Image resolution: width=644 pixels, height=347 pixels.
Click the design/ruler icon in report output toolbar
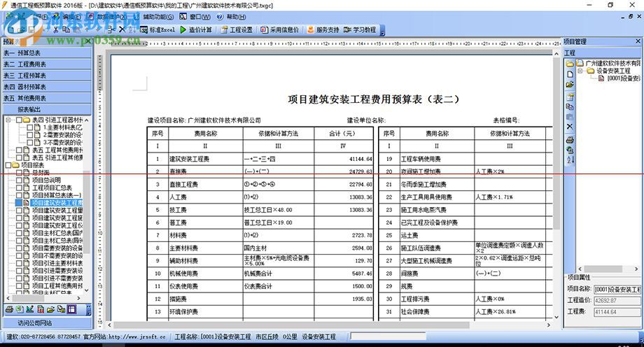click(30, 309)
